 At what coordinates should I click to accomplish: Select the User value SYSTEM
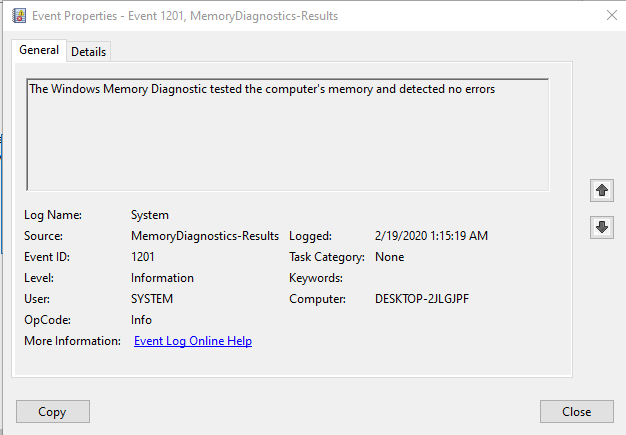(152, 299)
